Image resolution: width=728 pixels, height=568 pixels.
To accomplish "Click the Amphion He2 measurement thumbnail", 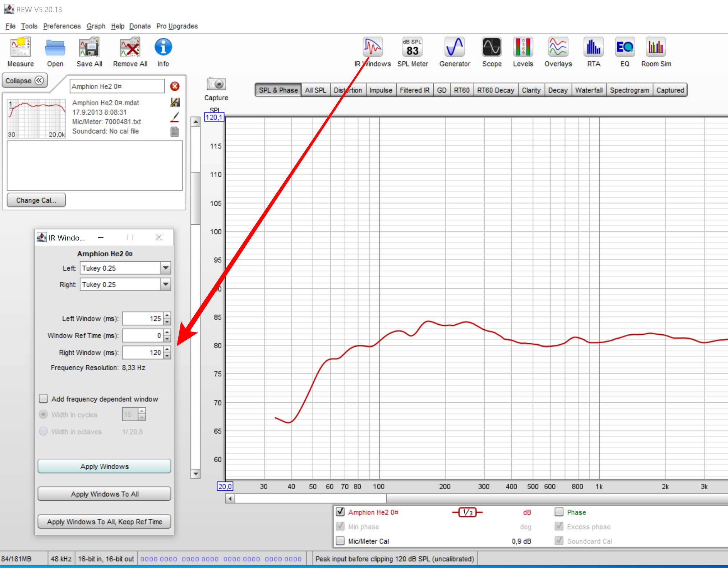I will click(37, 119).
